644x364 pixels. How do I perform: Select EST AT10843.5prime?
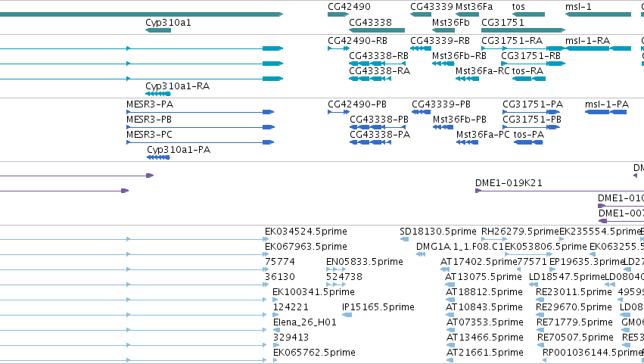pyautogui.click(x=484, y=307)
